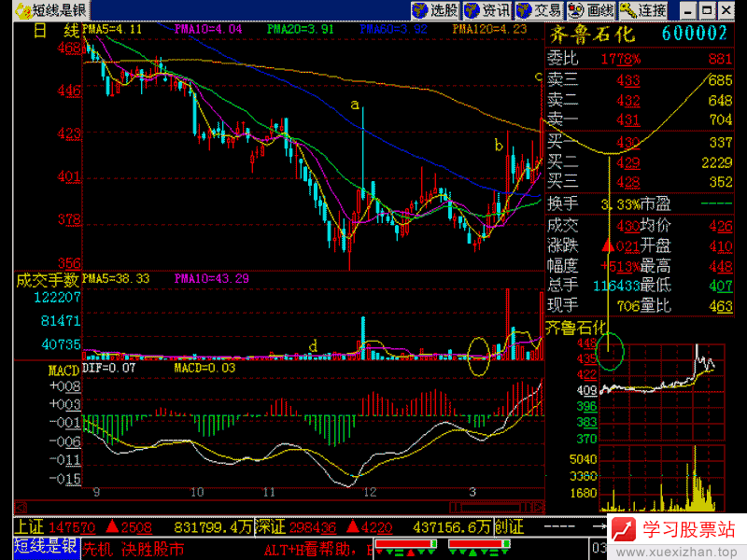The image size is (747, 560).
Task: Click the intraday volume mini chart
Action: pos(662,479)
